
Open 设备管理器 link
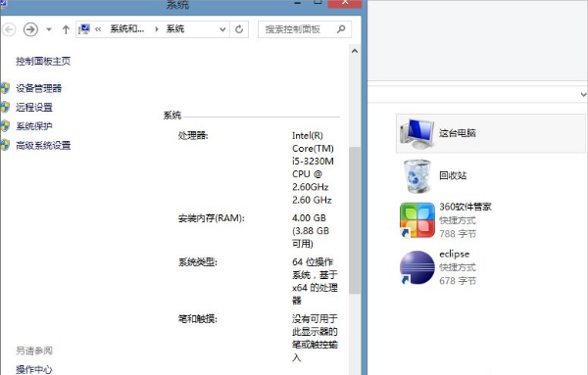click(x=38, y=88)
